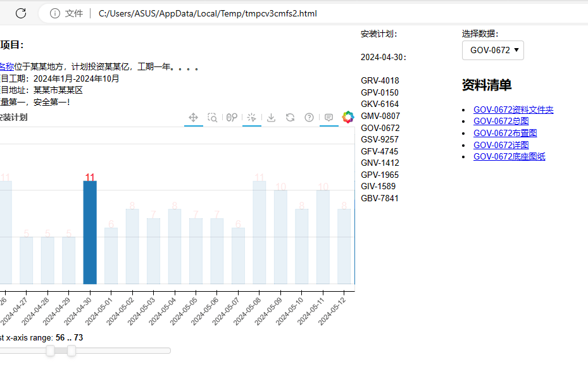Save the chart with download icon
This screenshot has height=381, width=588.
click(x=271, y=117)
